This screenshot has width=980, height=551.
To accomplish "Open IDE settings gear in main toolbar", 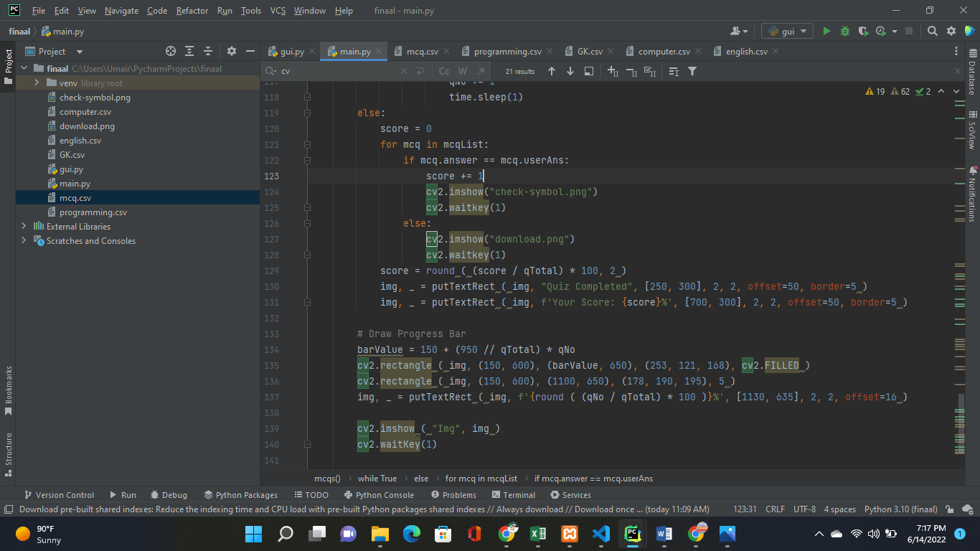I will click(x=951, y=31).
